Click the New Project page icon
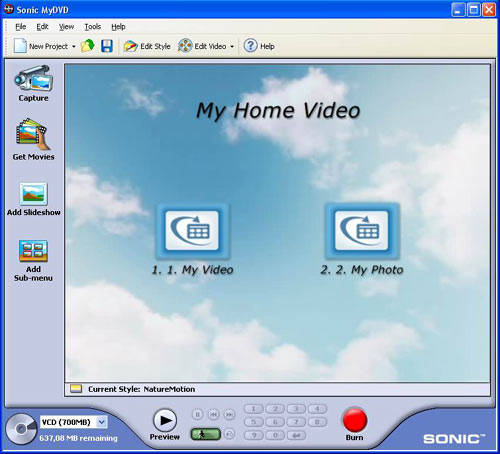The height and width of the screenshot is (454, 500). point(20,46)
